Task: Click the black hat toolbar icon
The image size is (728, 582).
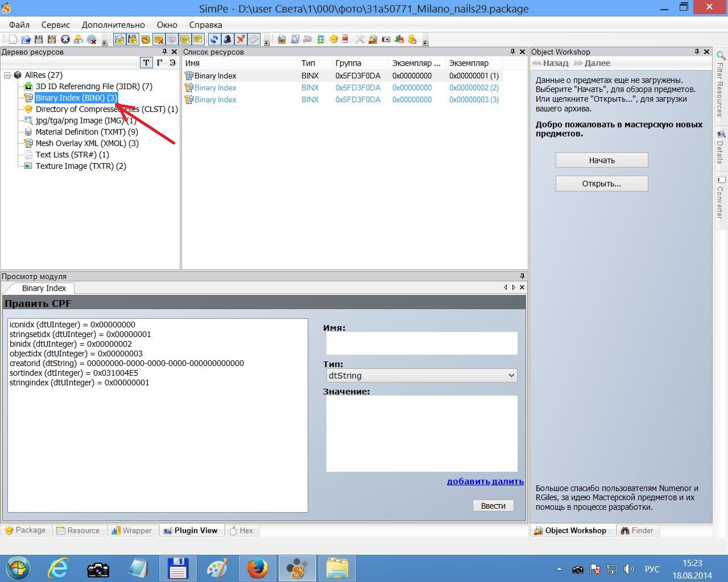Action: (227, 39)
